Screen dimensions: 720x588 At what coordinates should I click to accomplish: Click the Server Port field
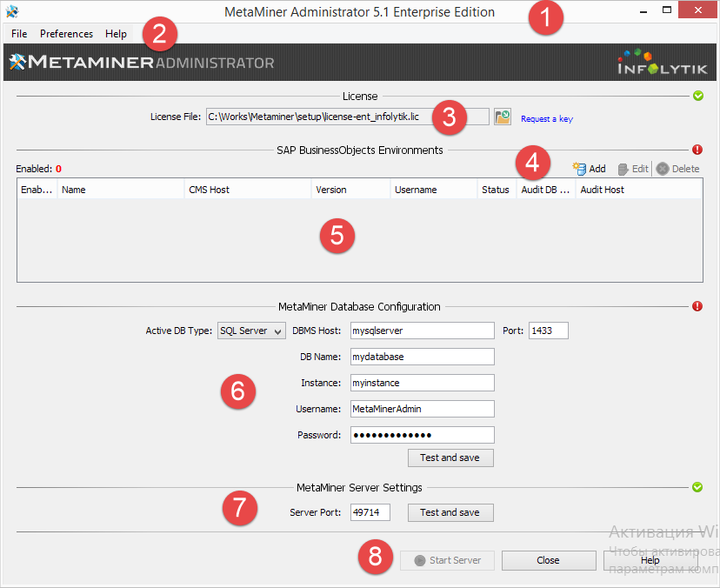click(370, 512)
